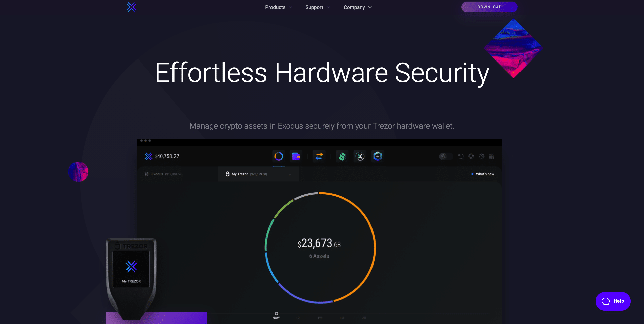
Task: Open the X sports app icon in the toolbar
Action: pyautogui.click(x=360, y=156)
